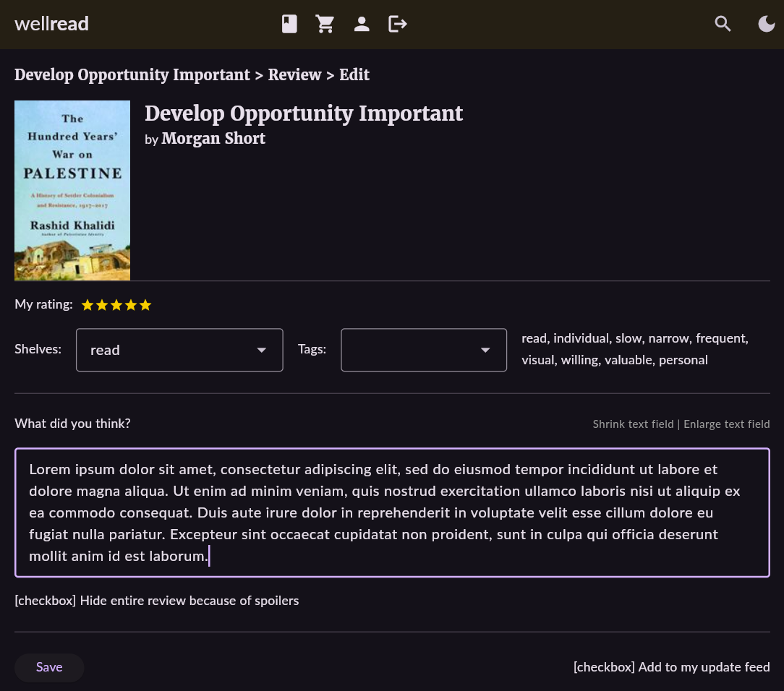Toggle Add to my update feed
Screen dimensions: 784x691
pyautogui.click(x=603, y=667)
